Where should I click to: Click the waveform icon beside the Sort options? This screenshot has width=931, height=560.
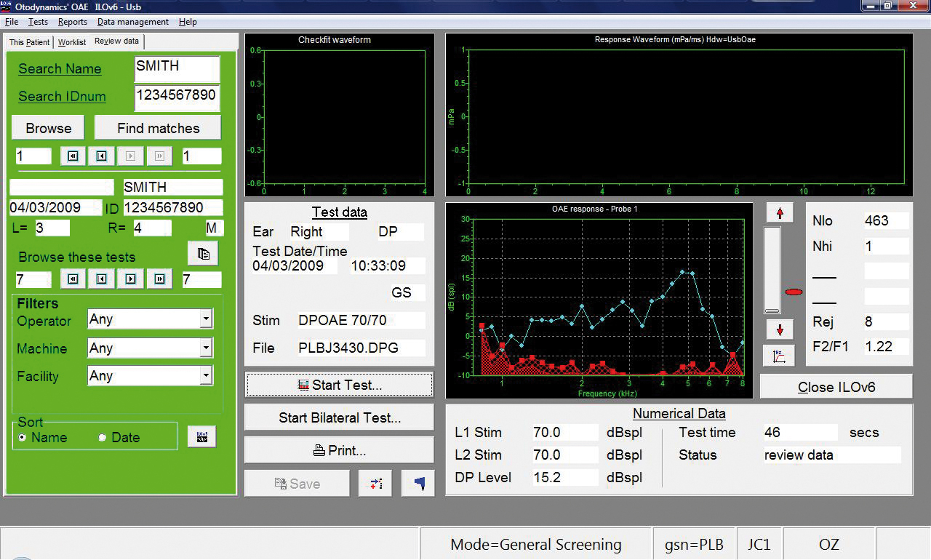201,437
